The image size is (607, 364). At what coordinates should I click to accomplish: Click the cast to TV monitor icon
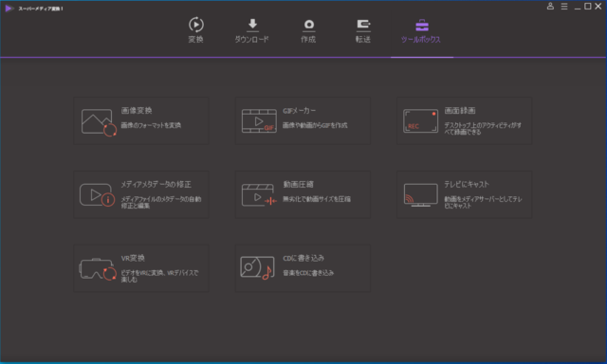[x=420, y=195]
